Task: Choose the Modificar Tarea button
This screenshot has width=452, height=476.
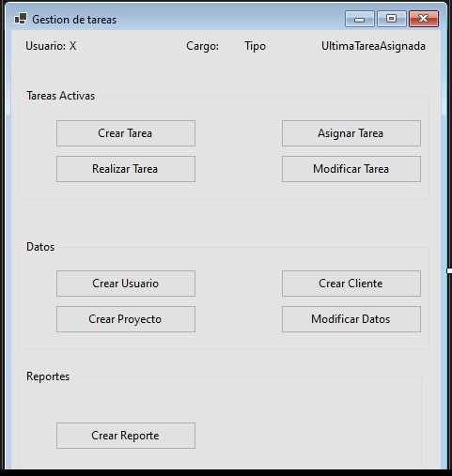Action: (351, 169)
